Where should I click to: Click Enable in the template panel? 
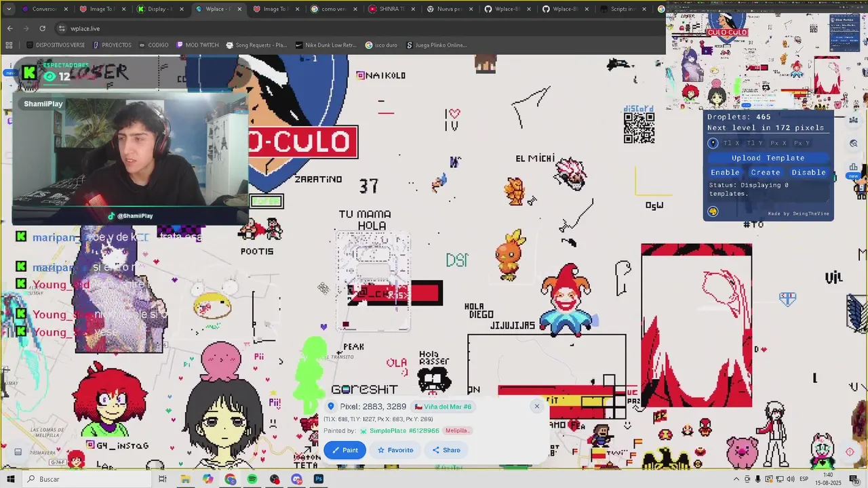(x=725, y=172)
